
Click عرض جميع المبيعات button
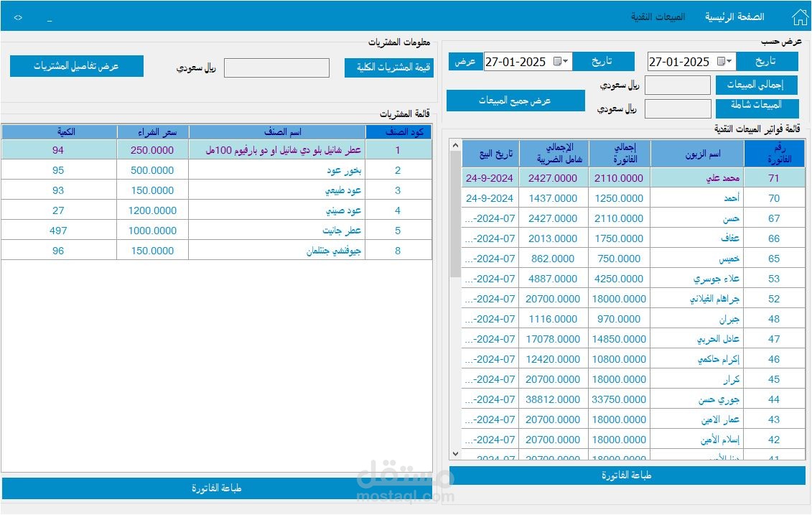pos(515,101)
